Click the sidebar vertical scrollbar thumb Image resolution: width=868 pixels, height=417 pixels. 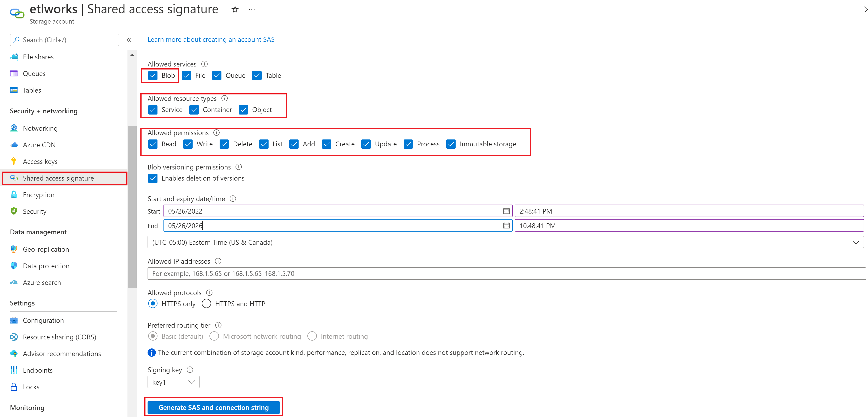[132, 207]
